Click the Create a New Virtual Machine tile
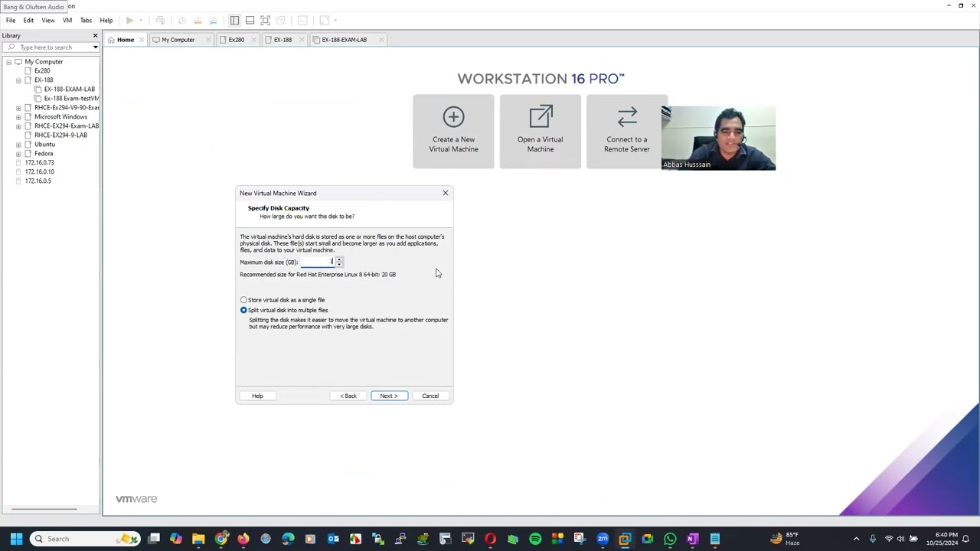The image size is (980, 551). coord(453,131)
